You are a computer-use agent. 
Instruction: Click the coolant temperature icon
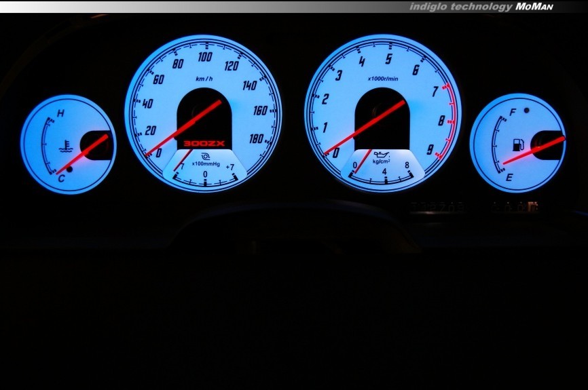[66, 147]
